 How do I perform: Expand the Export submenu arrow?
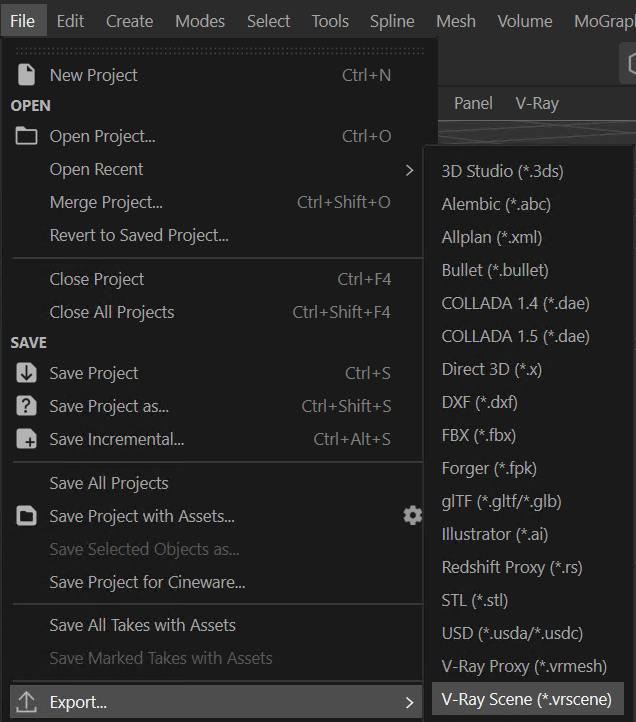(x=409, y=702)
